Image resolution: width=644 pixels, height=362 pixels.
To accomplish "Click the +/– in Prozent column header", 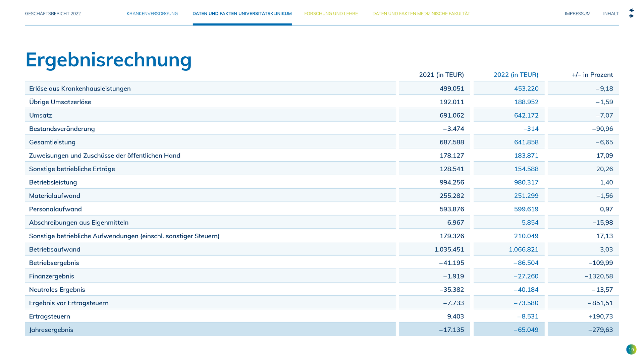I will [x=592, y=75].
